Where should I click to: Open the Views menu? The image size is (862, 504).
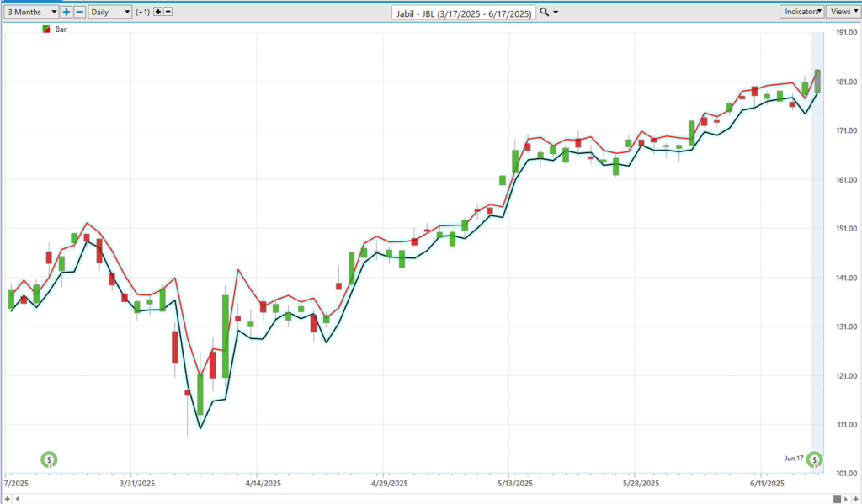[x=841, y=12]
